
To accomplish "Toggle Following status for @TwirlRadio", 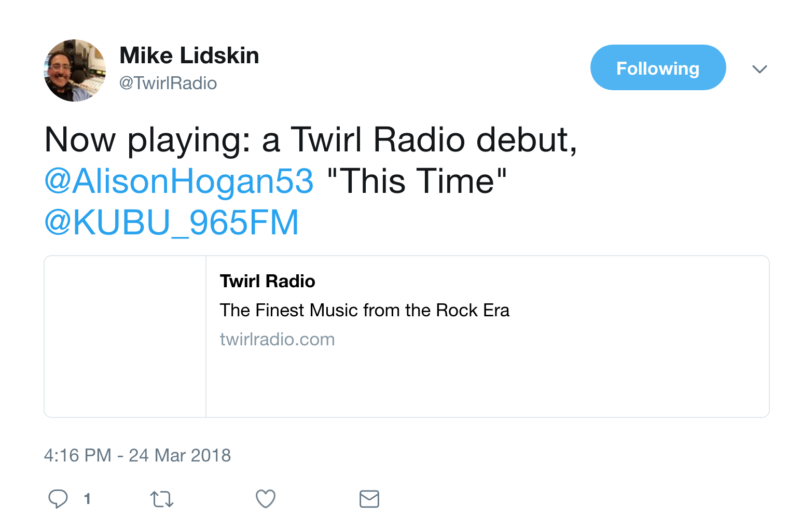I will 658,67.
